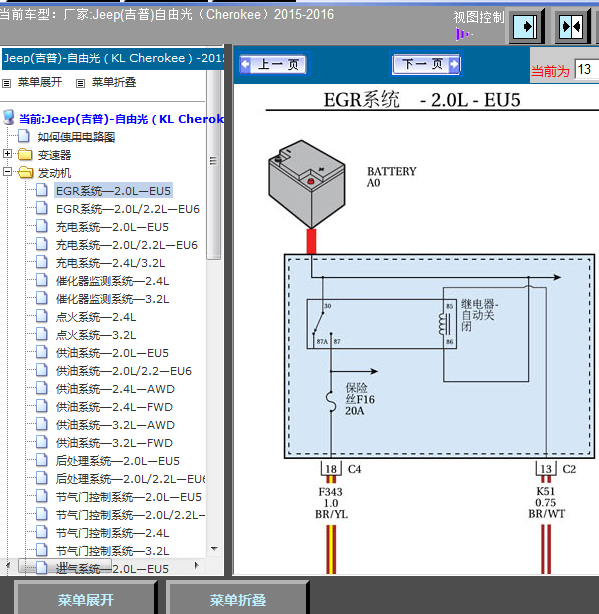Open 节气门控制系统—3.2L diagram
This screenshot has width=599, height=614.
coord(112,551)
